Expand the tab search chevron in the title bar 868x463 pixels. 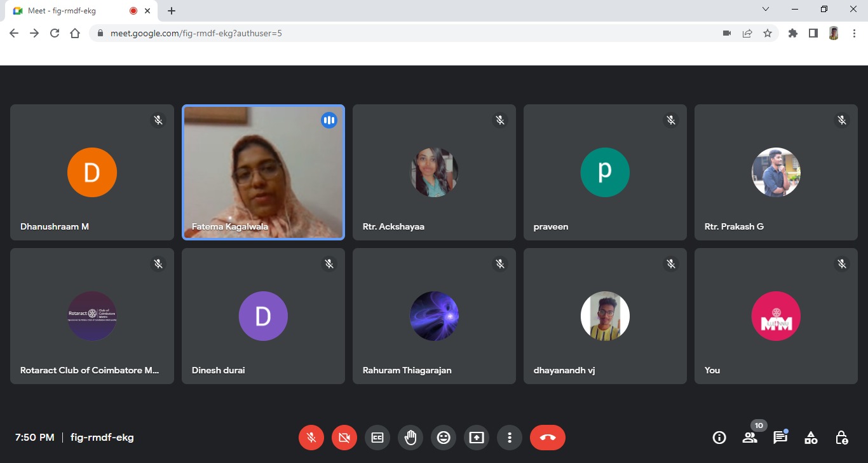(766, 10)
